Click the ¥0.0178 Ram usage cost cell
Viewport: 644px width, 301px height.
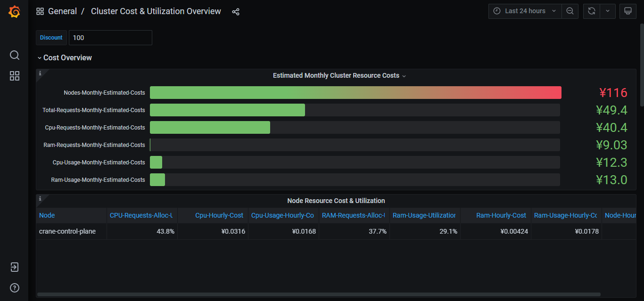[x=566, y=231]
